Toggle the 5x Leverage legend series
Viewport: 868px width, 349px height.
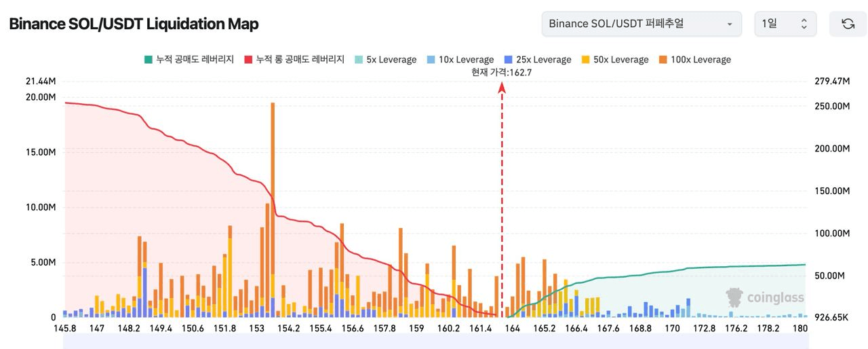(x=385, y=60)
